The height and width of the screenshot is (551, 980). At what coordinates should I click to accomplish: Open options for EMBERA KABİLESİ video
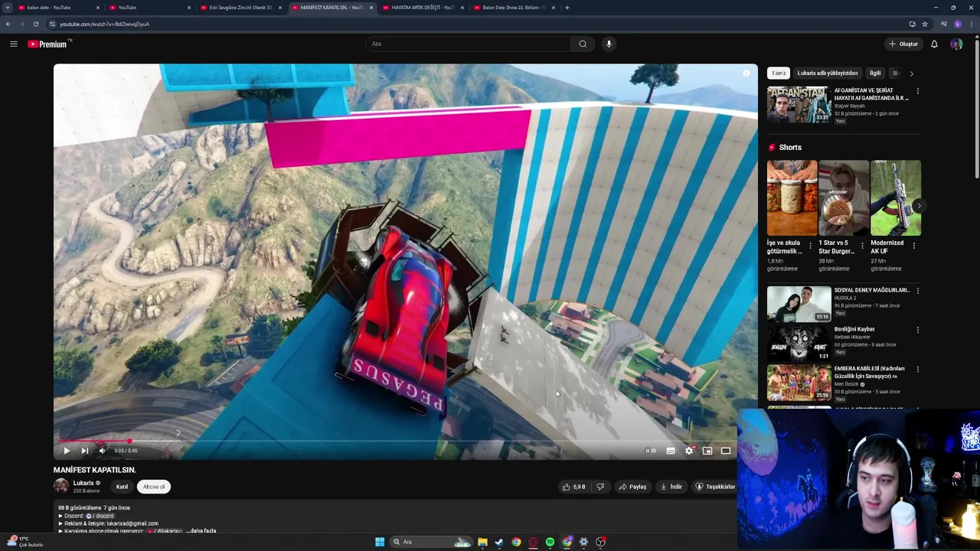click(917, 369)
